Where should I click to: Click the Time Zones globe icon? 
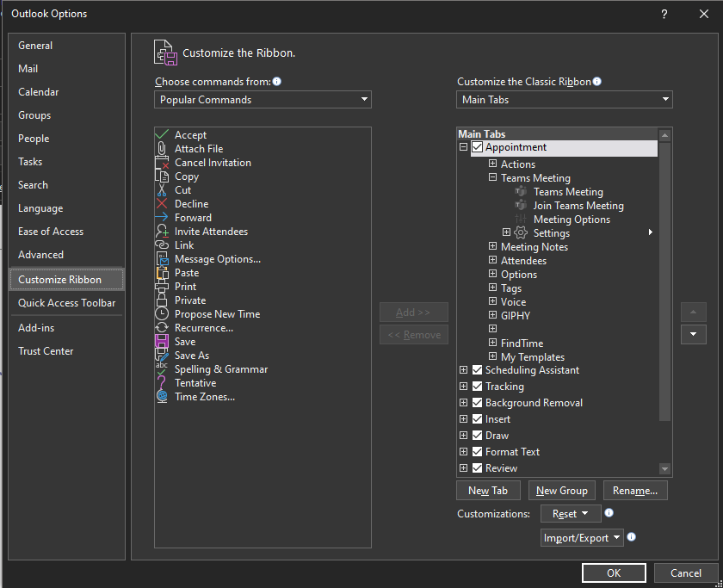[x=162, y=396]
